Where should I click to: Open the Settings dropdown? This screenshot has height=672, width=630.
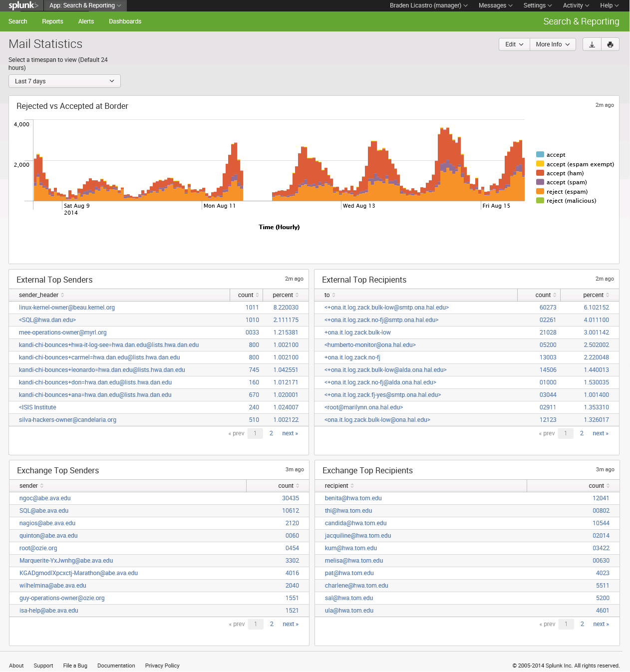[538, 5]
